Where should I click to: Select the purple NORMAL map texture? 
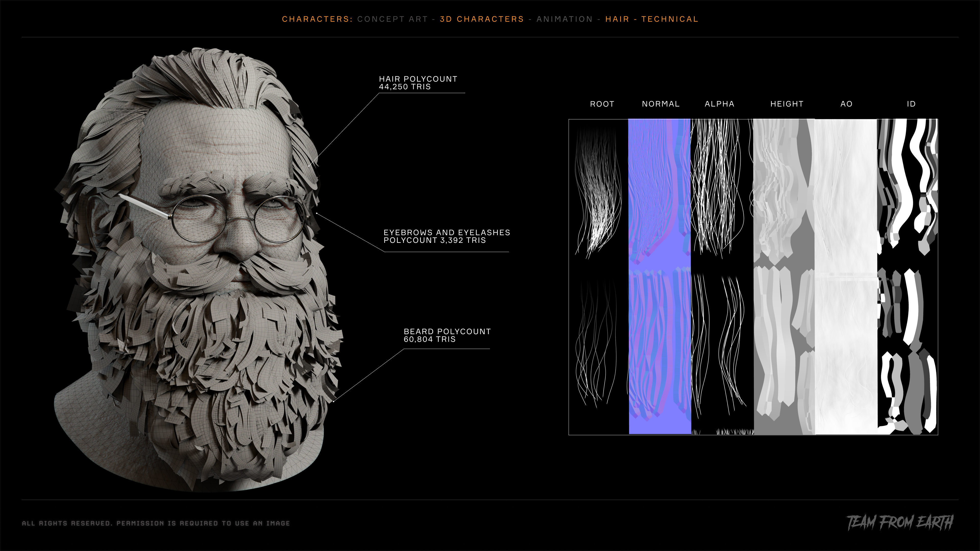pos(660,277)
